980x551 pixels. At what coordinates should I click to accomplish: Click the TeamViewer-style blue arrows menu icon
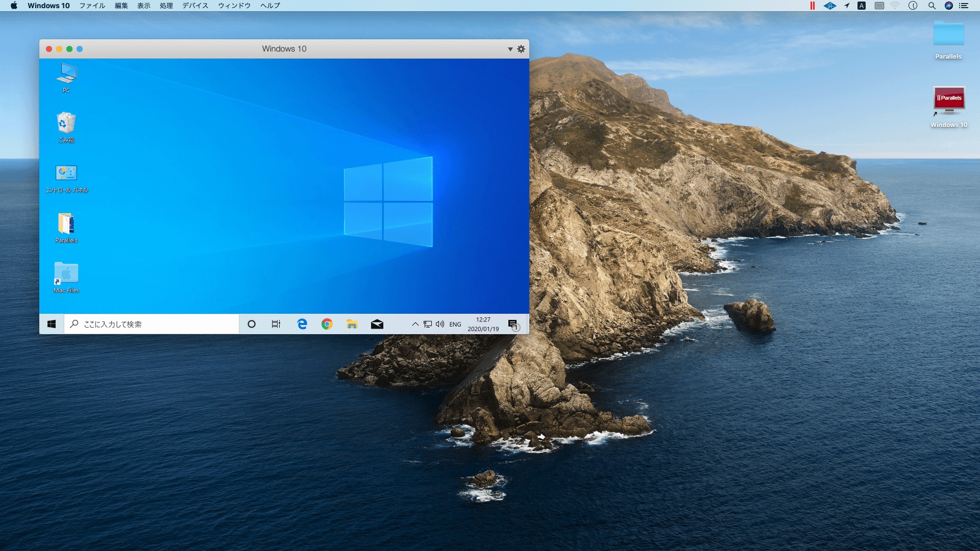pyautogui.click(x=830, y=6)
